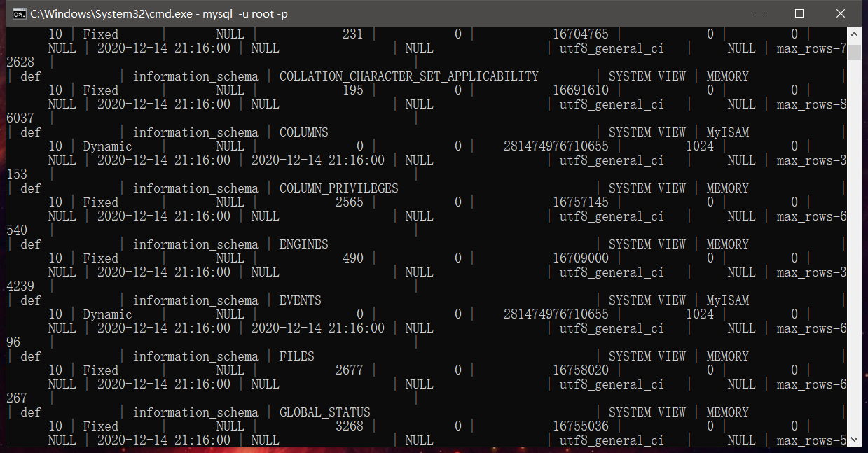Click the scrollbar down arrow
This screenshot has width=868, height=453.
point(854,440)
